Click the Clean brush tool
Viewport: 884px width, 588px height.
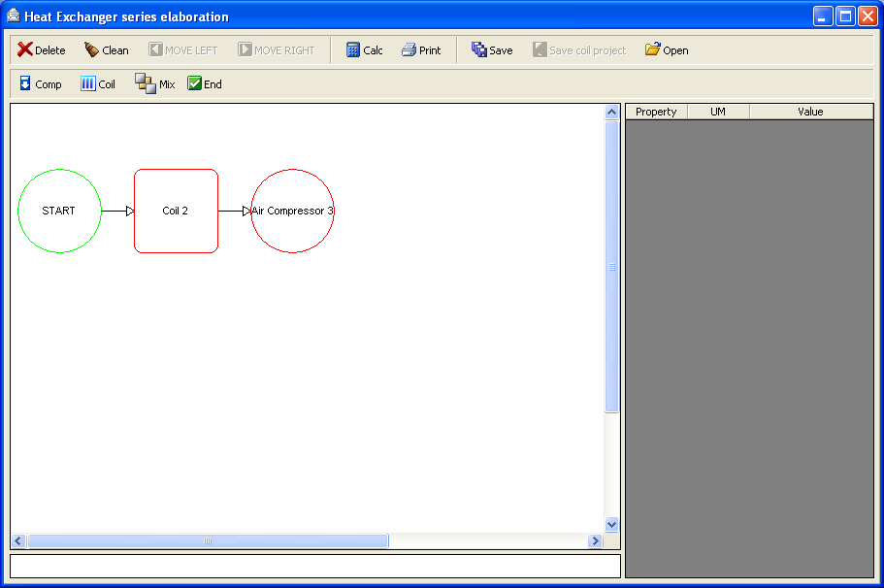pyautogui.click(x=107, y=50)
